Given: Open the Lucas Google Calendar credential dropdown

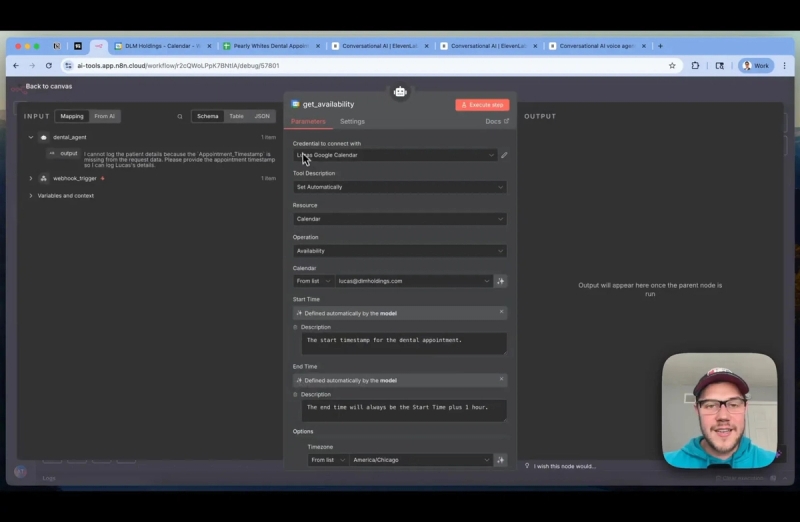Looking at the screenshot, I should 395,155.
